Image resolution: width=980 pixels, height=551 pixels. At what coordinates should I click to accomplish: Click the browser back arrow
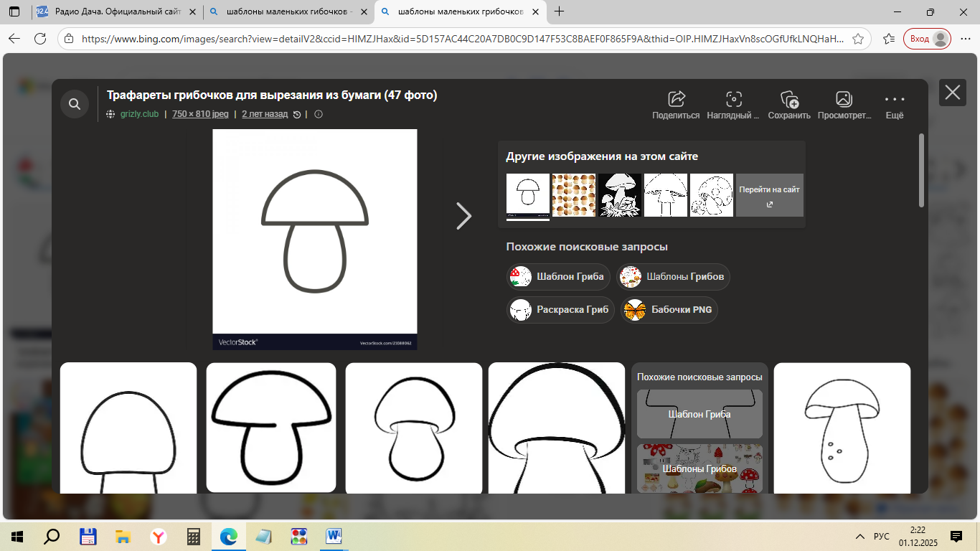[x=14, y=39]
